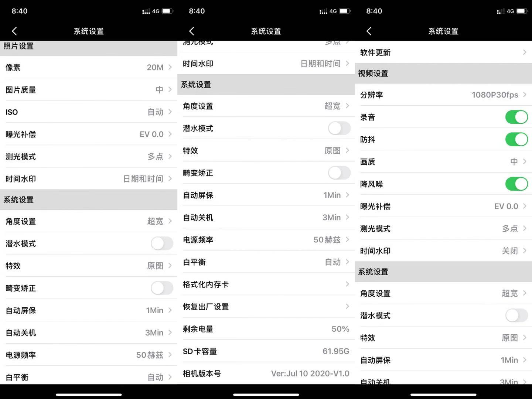Open 曝光补偿 row on left screen
This screenshot has width=532, height=399.
tap(89, 134)
